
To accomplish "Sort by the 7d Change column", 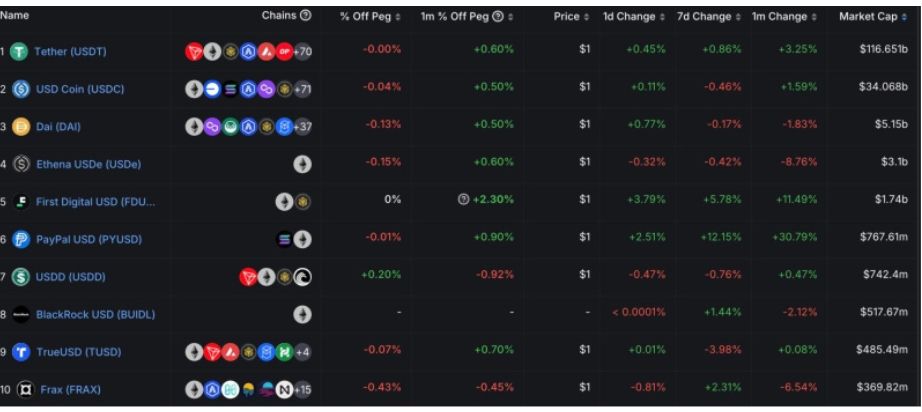I will 709,17.
